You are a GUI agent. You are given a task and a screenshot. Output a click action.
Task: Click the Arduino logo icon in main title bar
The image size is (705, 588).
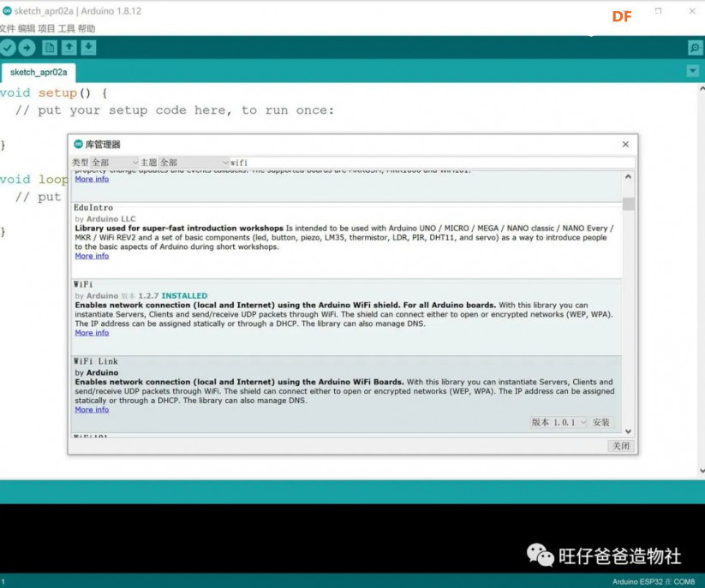point(7,11)
